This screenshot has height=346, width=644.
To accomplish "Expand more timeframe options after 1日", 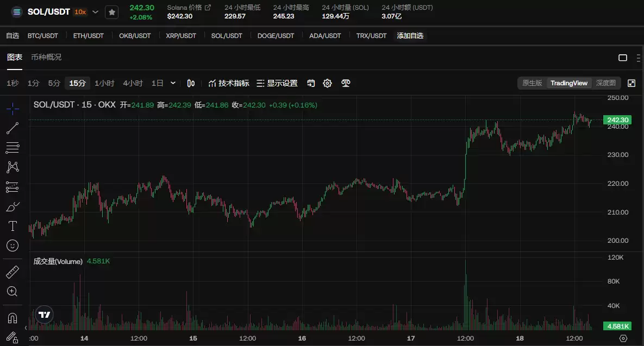I will 173,83.
